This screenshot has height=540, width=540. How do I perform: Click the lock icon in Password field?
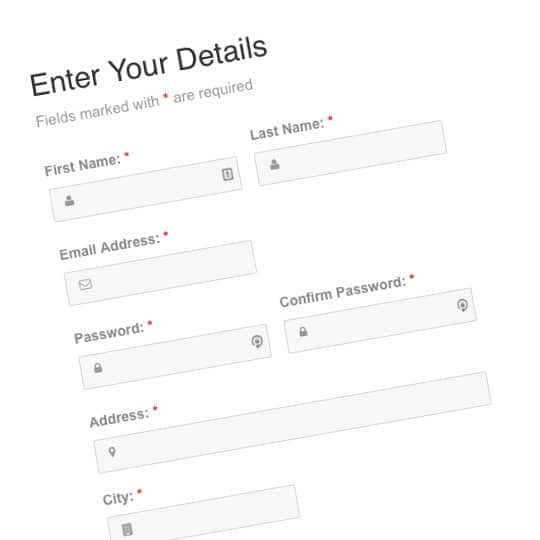coord(98,368)
